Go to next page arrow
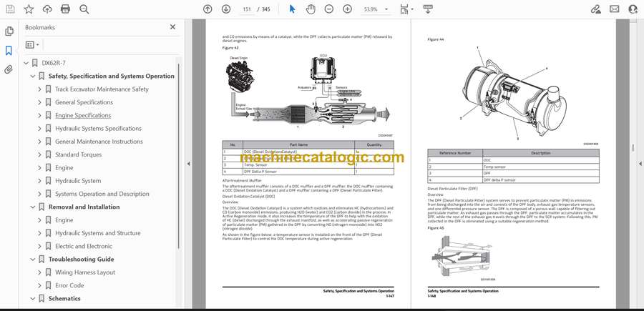644x311 pixels. (226, 9)
